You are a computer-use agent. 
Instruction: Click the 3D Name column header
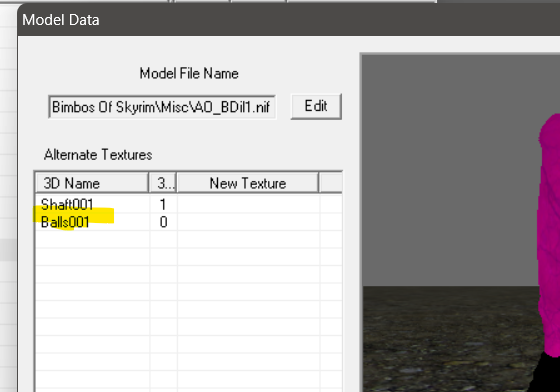(92, 183)
